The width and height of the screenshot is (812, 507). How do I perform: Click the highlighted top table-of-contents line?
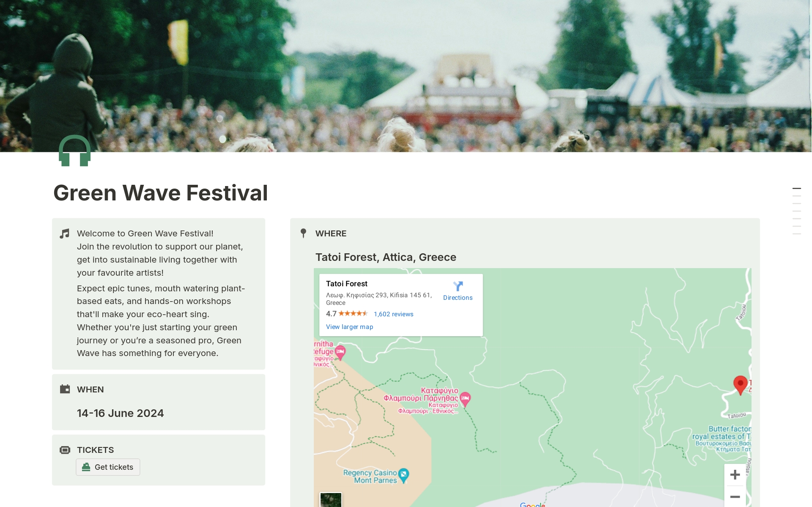(796, 189)
